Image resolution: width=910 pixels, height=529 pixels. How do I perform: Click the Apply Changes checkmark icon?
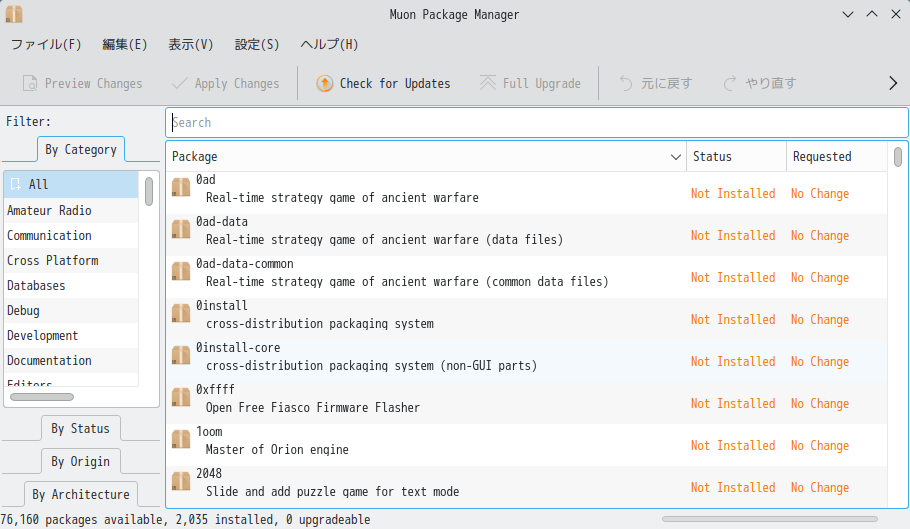pyautogui.click(x=180, y=84)
